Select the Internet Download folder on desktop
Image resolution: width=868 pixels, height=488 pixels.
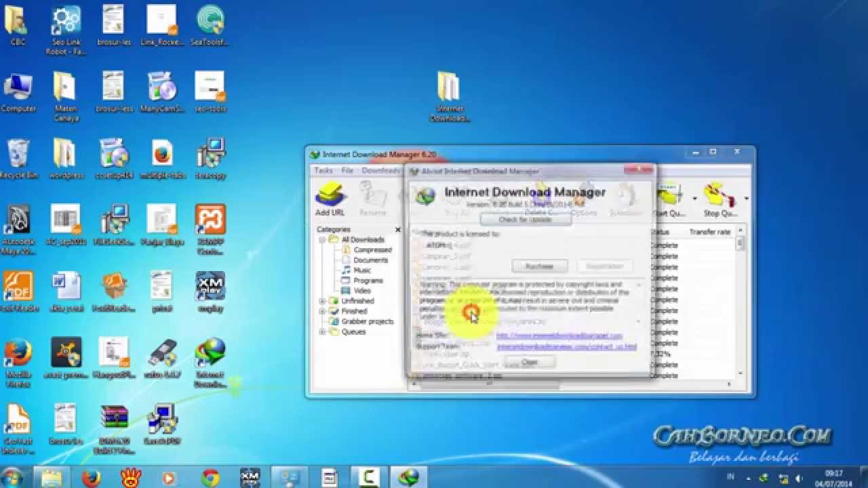coord(449,97)
